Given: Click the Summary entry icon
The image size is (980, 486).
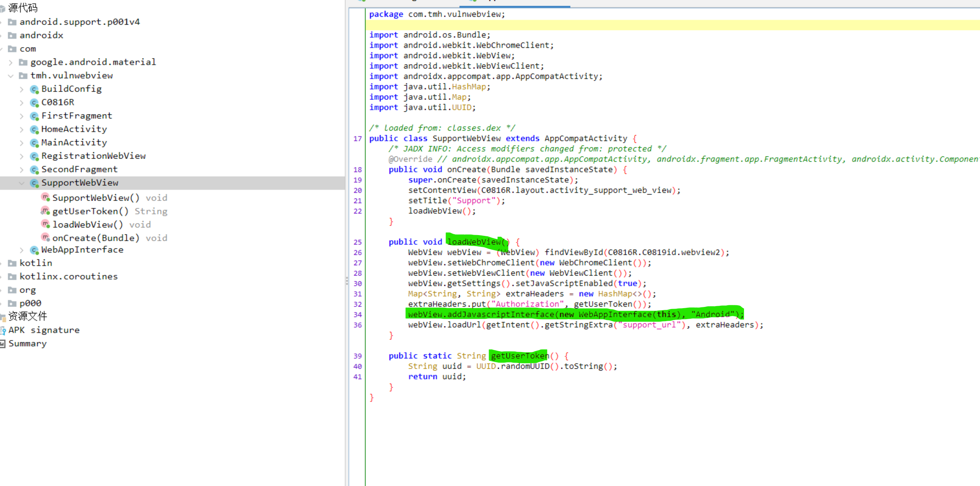Looking at the screenshot, I should coord(3,344).
